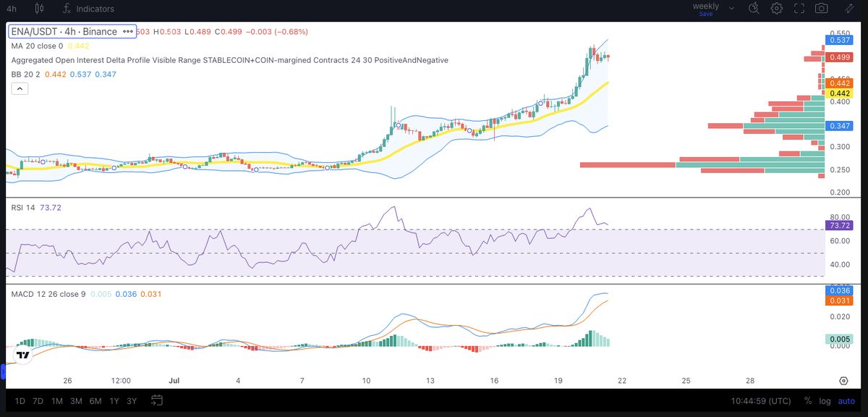Open the ENA/USDT symbol legend
The image size is (868, 417).
coord(64,32)
